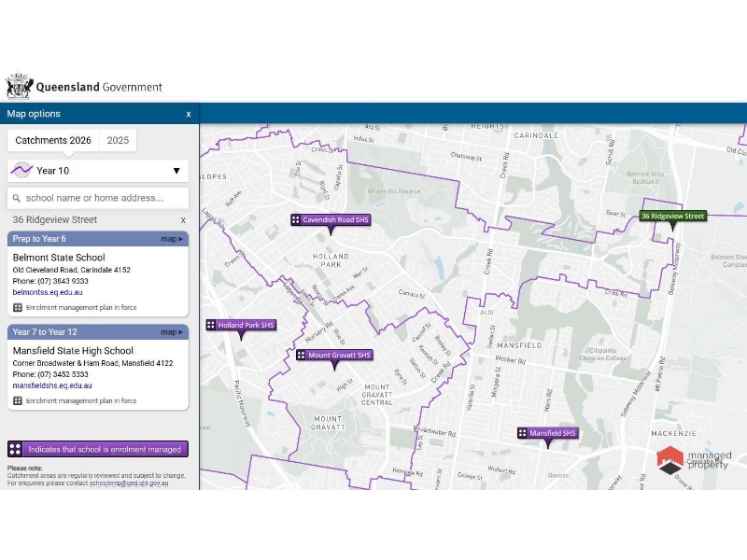Screen dimensions: 747x560
Task: Select the Holland Park SHS map marker
Action: 241,326
